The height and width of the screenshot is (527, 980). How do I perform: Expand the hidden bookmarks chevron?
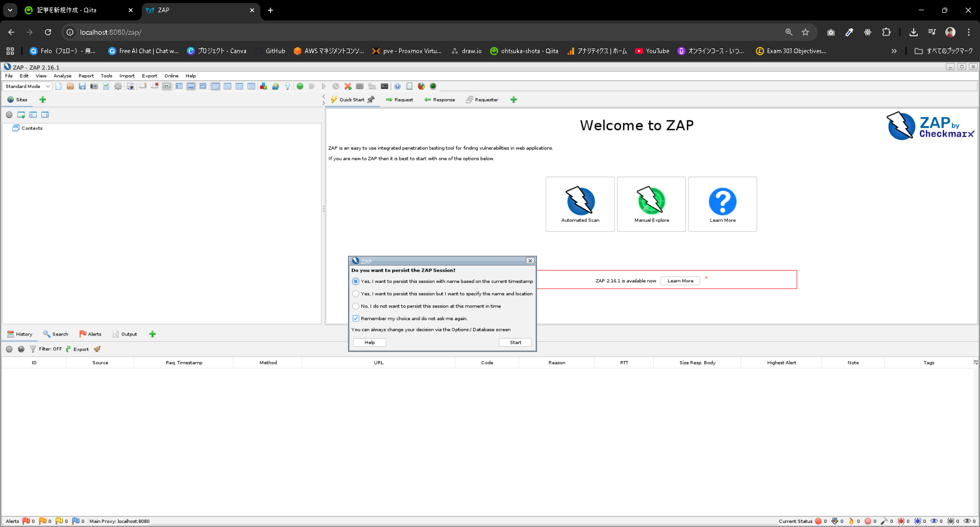[894, 51]
